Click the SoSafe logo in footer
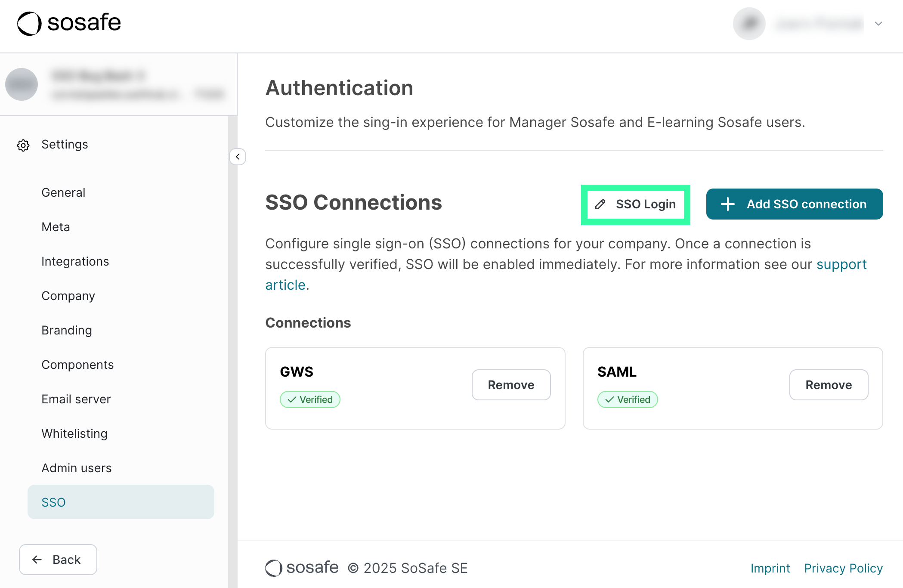 302,568
